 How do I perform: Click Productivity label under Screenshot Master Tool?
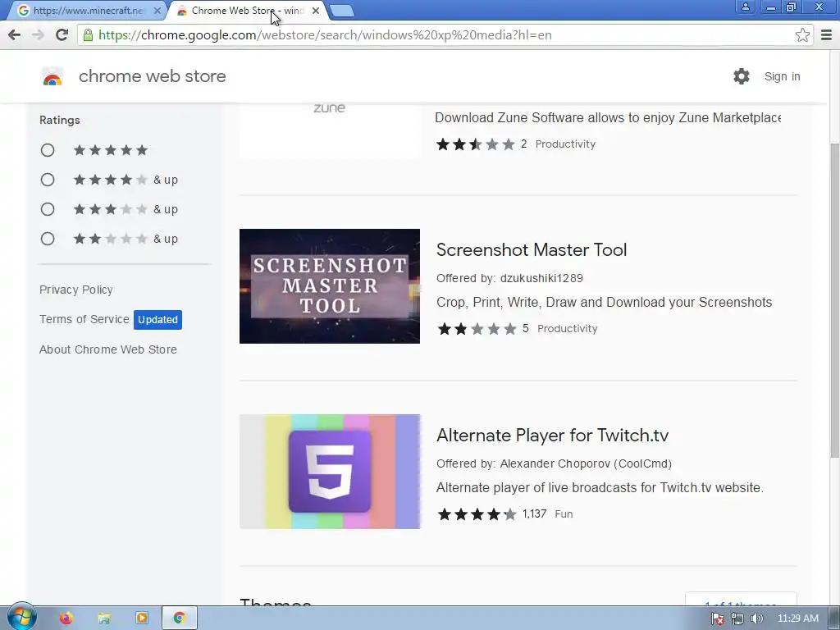click(568, 328)
